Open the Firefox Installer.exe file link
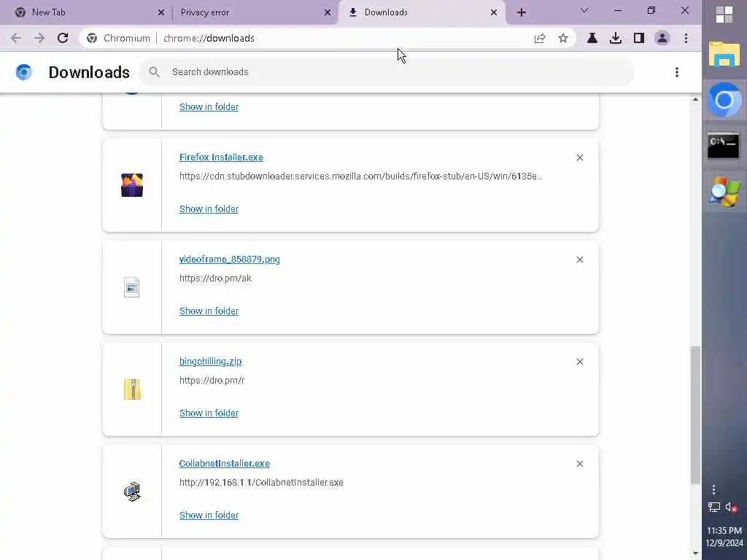The image size is (747, 560). click(x=221, y=157)
